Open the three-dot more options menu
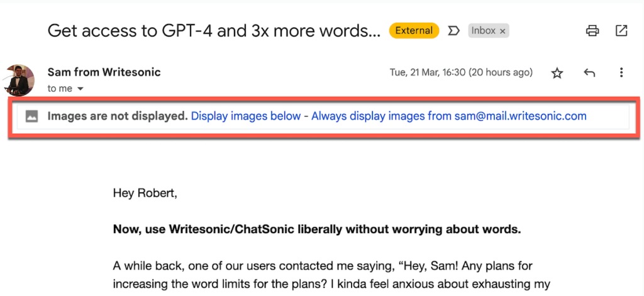Viewport: 644px width, 296px height. point(621,73)
